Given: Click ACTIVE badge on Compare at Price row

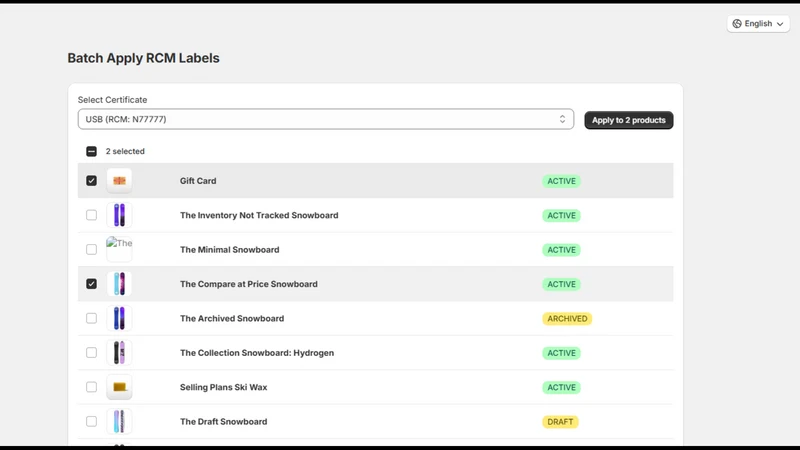Looking at the screenshot, I should (561, 284).
